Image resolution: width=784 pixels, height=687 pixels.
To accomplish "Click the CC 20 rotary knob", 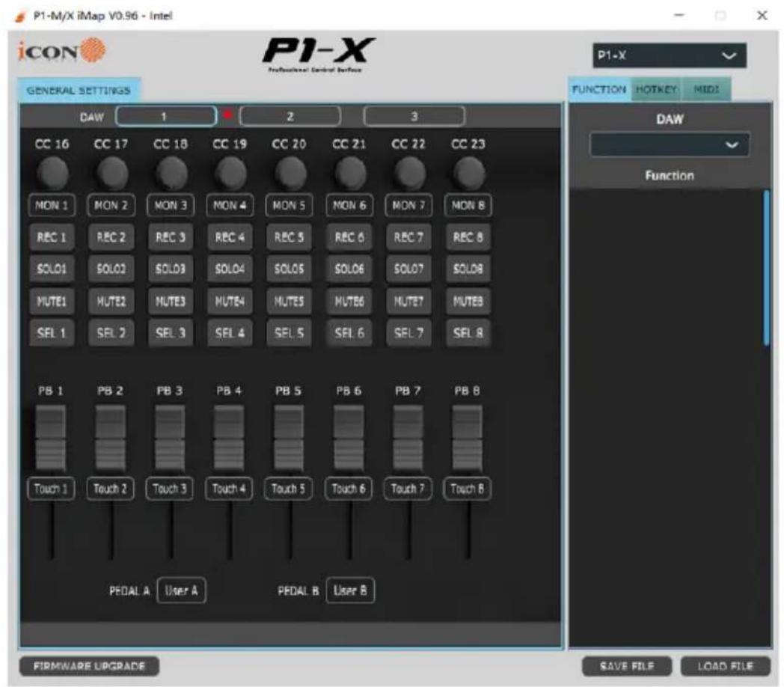I will [x=290, y=174].
